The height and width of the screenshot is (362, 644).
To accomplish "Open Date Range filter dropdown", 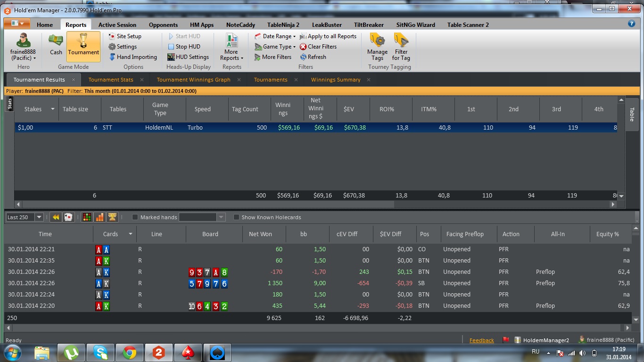I will pyautogui.click(x=275, y=36).
